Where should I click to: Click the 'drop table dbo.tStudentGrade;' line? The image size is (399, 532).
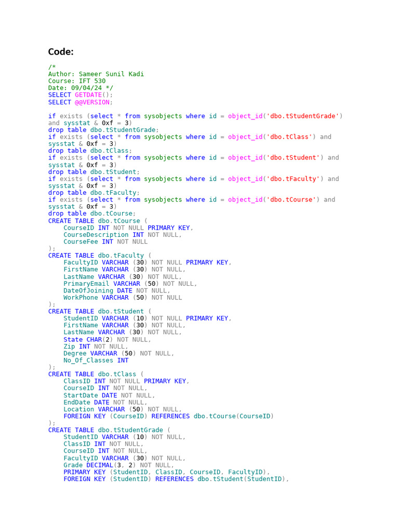pyautogui.click(x=103, y=130)
